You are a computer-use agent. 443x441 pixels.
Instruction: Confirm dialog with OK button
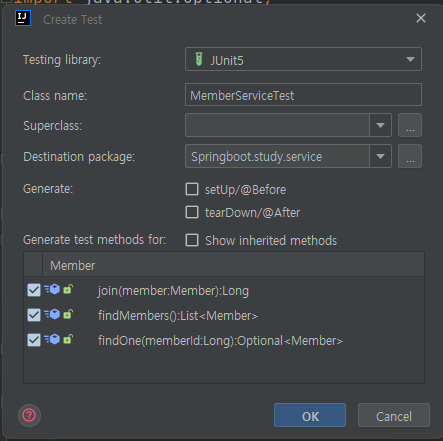tap(310, 415)
